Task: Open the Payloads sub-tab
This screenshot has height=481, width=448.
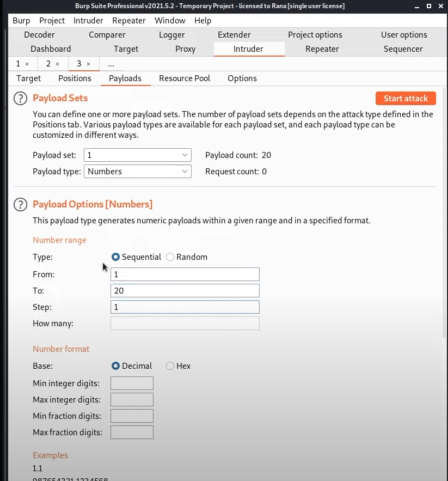Action: click(x=125, y=78)
